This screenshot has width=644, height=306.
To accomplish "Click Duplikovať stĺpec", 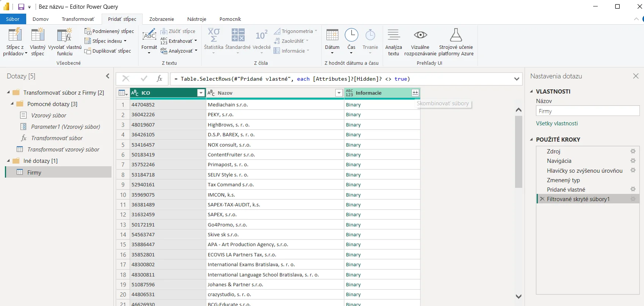I will coord(108,51).
